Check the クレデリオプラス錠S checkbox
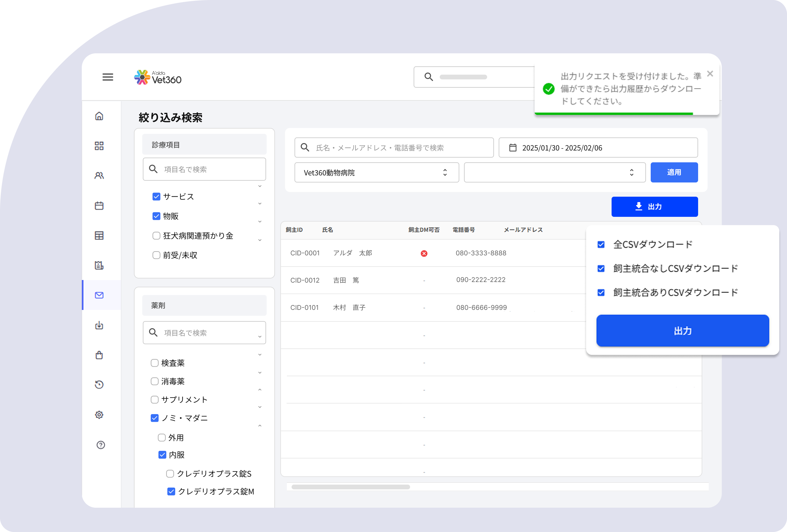This screenshot has height=532, width=787. click(x=170, y=474)
